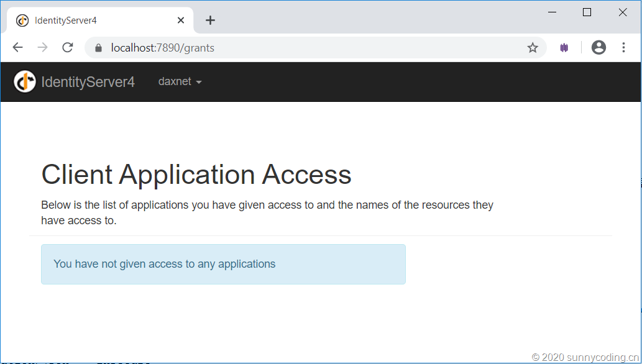Image resolution: width=642 pixels, height=364 pixels.
Task: Go back to the previous page
Action: pyautogui.click(x=17, y=48)
